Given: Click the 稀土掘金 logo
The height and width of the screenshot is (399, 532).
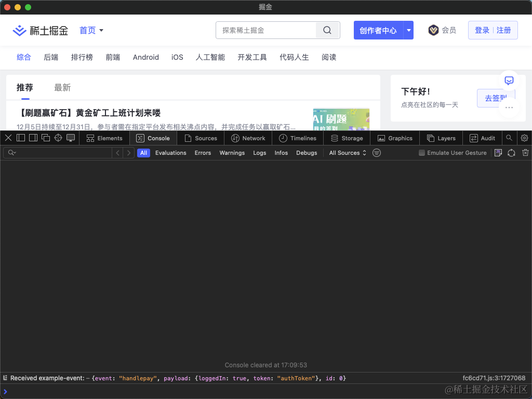Looking at the screenshot, I should 41,31.
